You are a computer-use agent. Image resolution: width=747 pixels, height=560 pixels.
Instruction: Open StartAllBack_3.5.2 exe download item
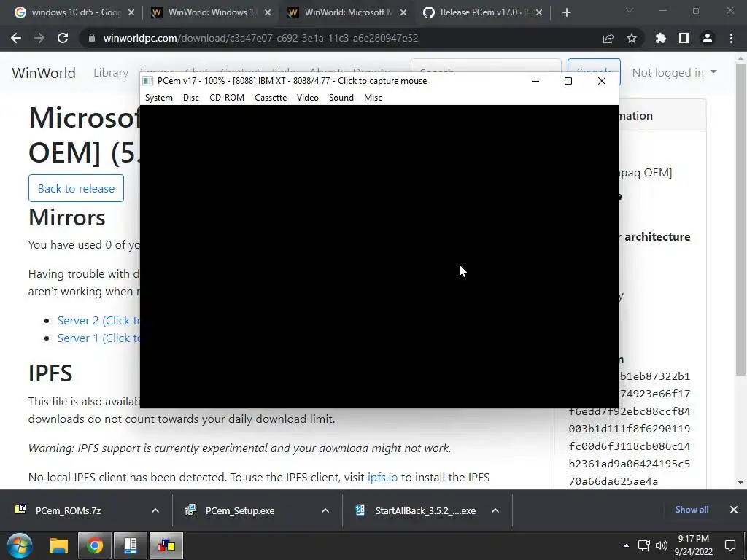pos(414,510)
